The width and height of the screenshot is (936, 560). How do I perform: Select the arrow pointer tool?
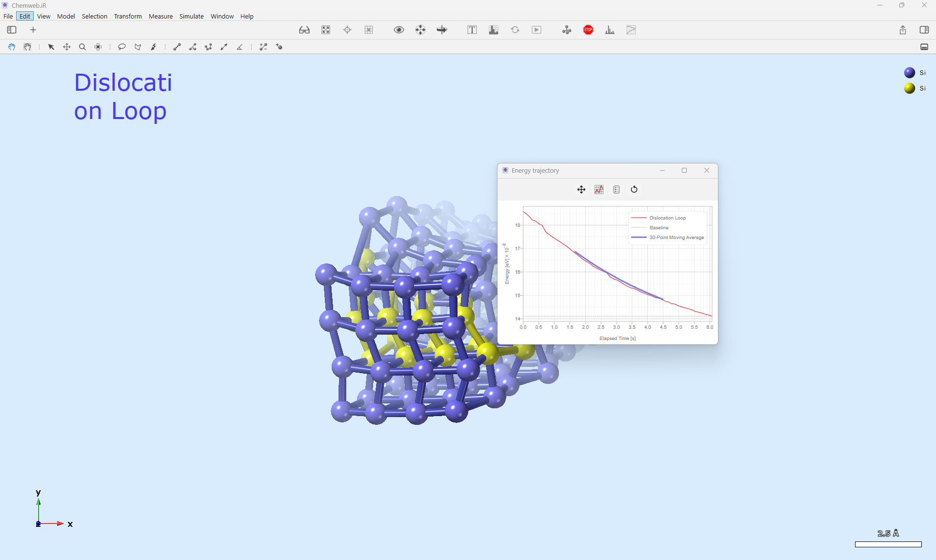(x=51, y=47)
